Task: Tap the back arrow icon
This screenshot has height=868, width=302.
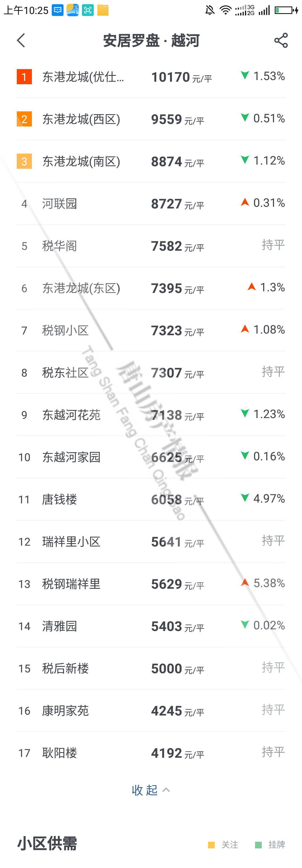Action: point(21,41)
